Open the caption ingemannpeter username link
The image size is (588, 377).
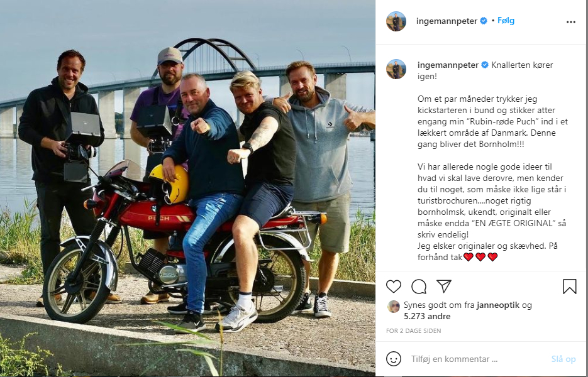[448, 65]
